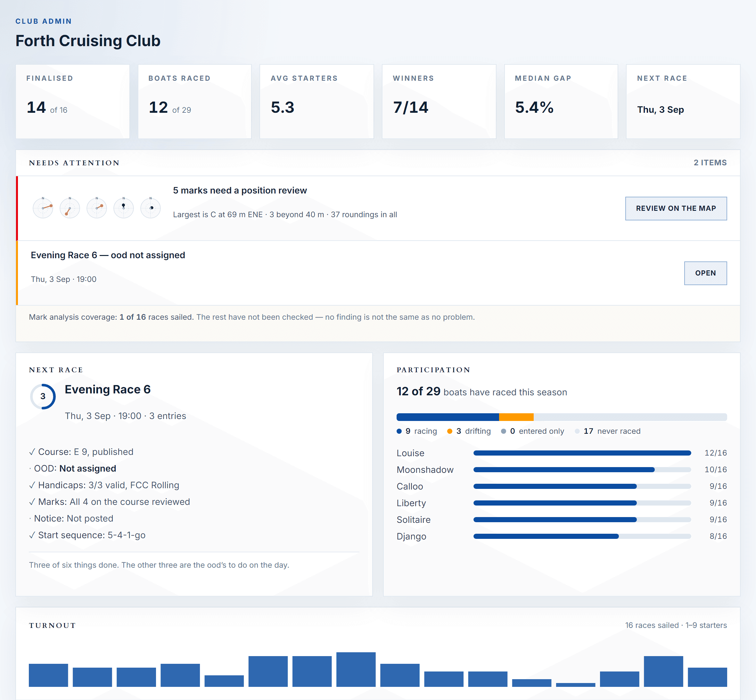Click orange drifting segment of participation bar

tap(516, 417)
